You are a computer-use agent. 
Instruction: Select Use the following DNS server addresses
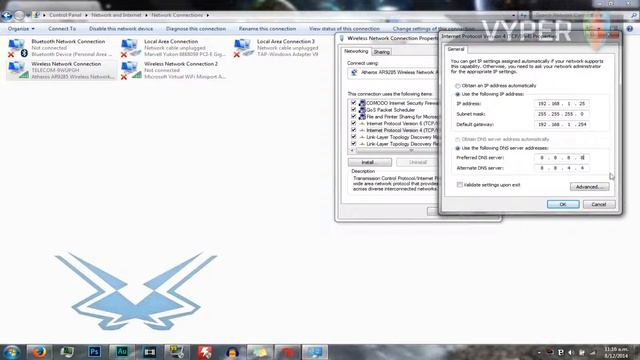click(x=458, y=148)
